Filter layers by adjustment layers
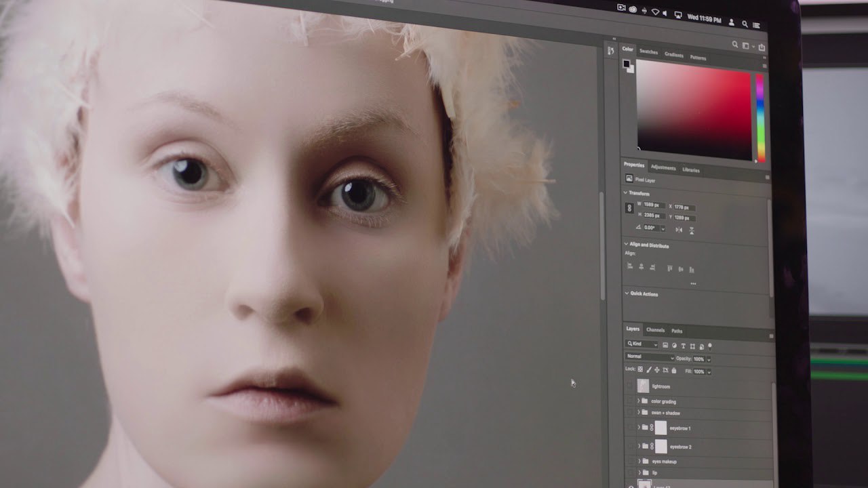The width and height of the screenshot is (868, 488). pos(674,346)
